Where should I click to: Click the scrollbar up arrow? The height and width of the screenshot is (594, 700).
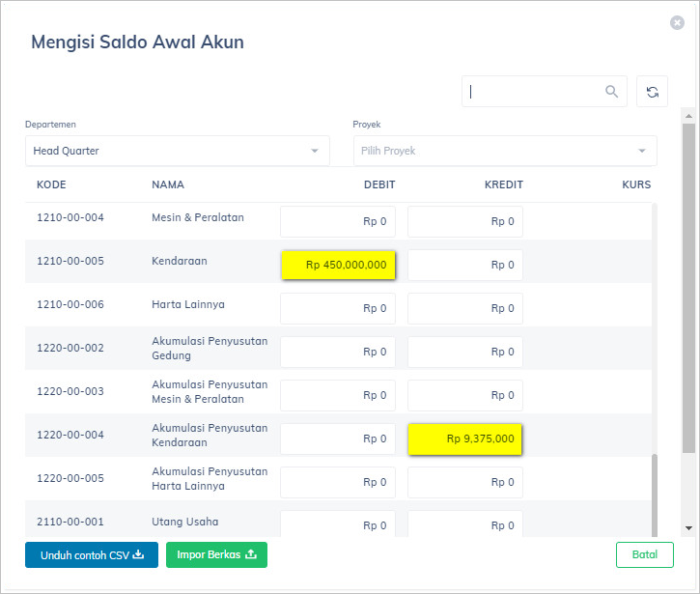click(688, 115)
